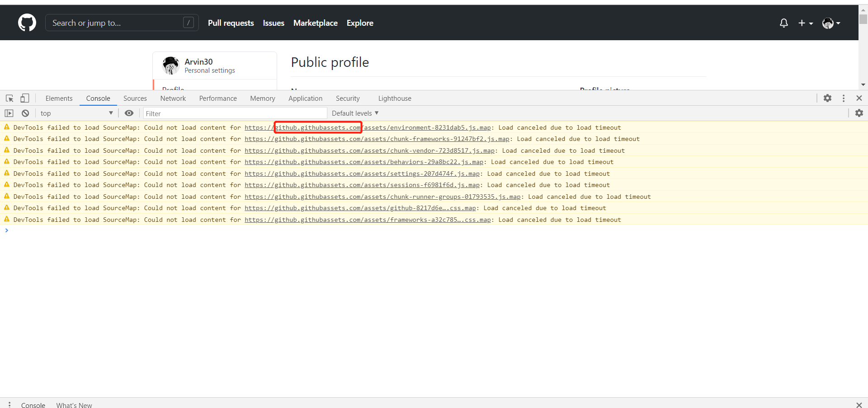
Task: Click the console prompt input line
Action: point(434,230)
